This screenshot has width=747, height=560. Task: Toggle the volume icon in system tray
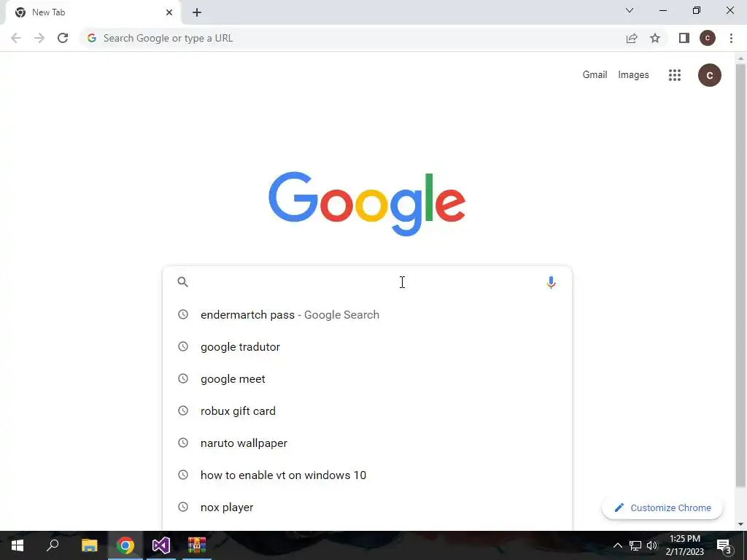[x=652, y=545]
